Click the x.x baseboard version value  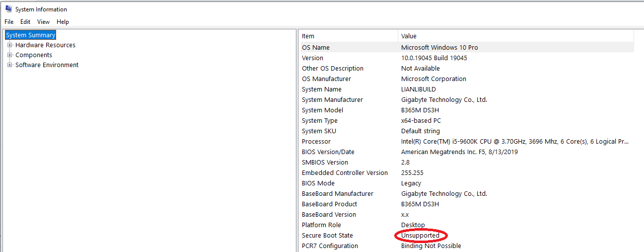405,215
